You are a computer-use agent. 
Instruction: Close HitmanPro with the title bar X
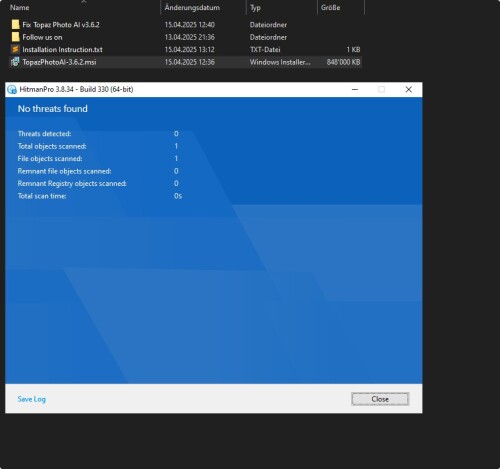click(x=409, y=89)
